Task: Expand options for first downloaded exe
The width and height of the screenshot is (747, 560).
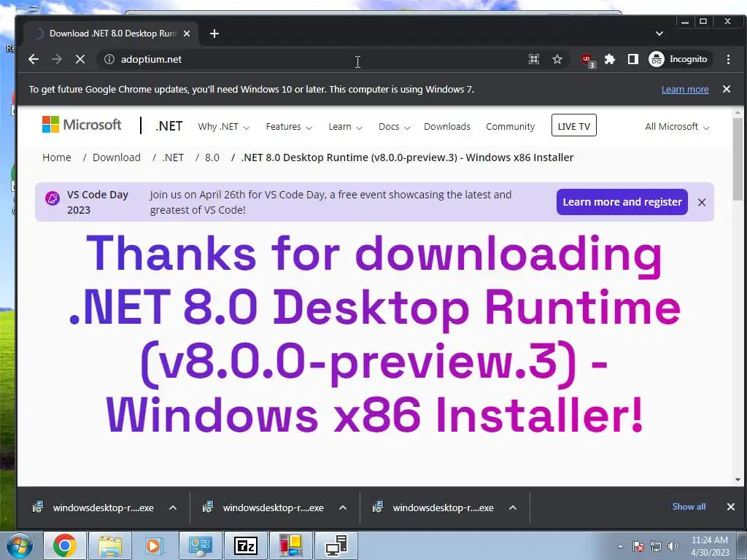Action: click(x=173, y=507)
